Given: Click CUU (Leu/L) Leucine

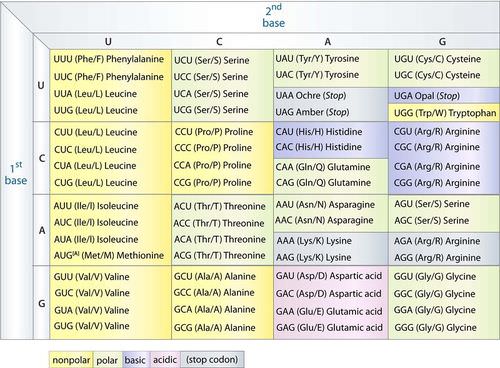Looking at the screenshot, I should (96, 132).
